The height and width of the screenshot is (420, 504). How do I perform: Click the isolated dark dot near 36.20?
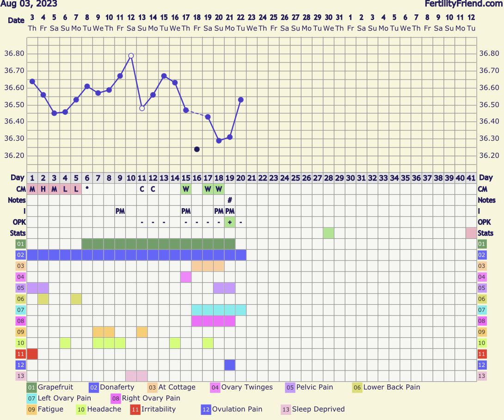click(197, 149)
